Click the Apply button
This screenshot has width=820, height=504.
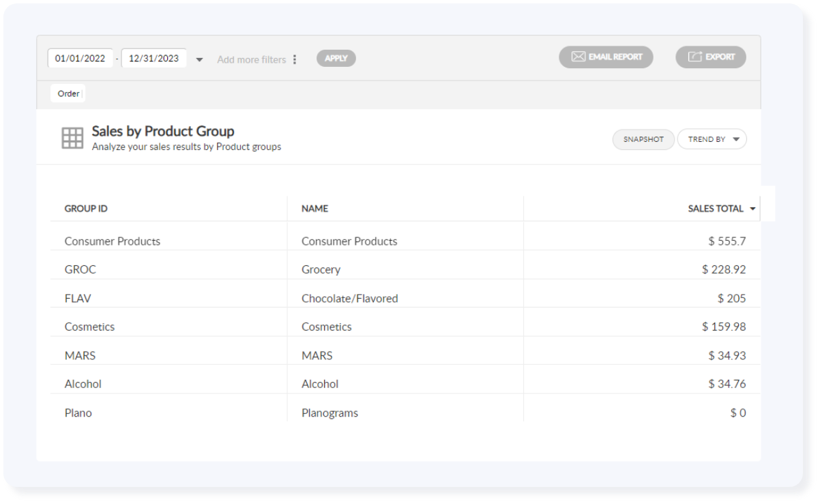(336, 58)
